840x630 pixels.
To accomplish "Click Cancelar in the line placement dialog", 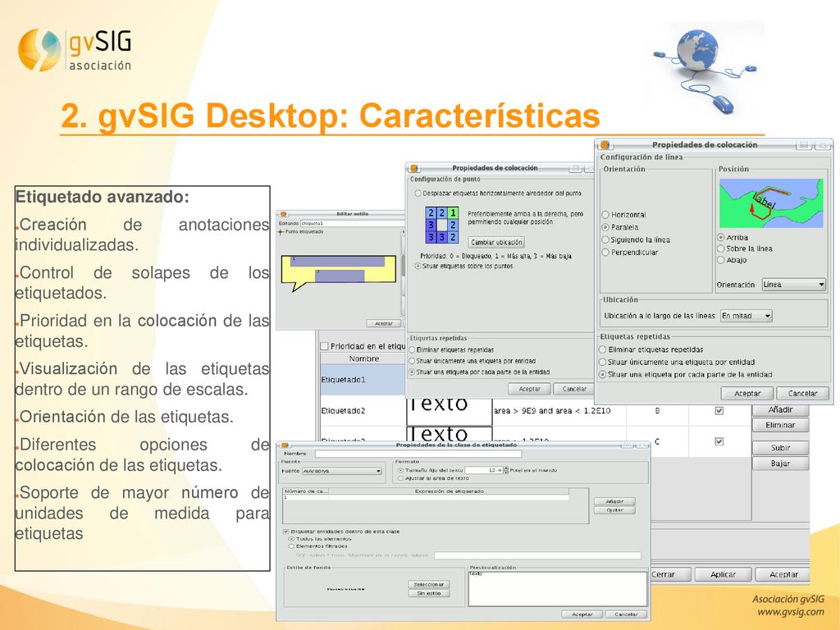I will click(x=802, y=393).
